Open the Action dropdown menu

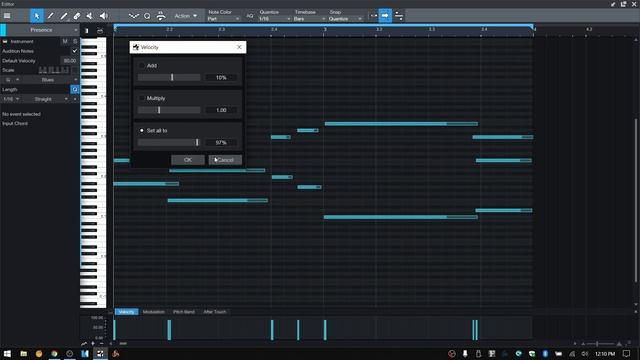[x=186, y=16]
